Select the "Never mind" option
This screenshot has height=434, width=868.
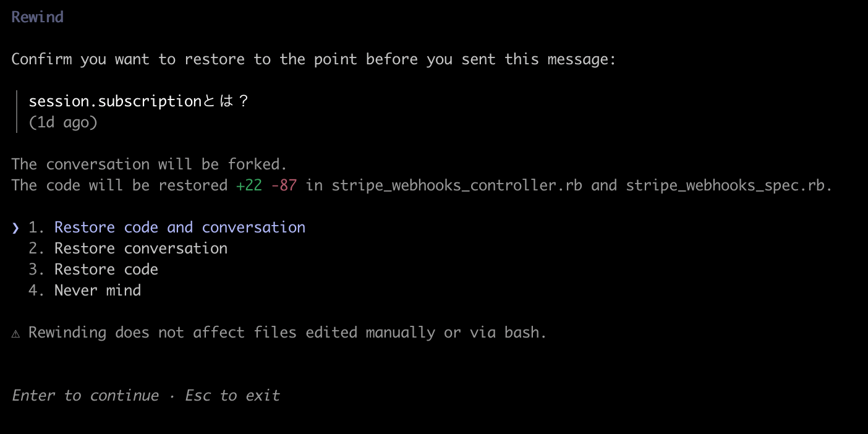coord(97,291)
